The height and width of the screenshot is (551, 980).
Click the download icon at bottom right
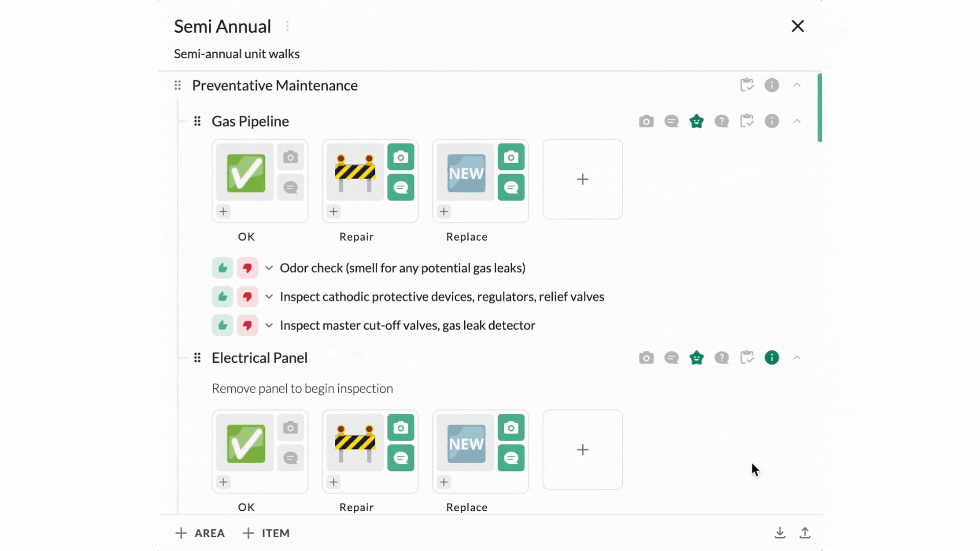[780, 533]
